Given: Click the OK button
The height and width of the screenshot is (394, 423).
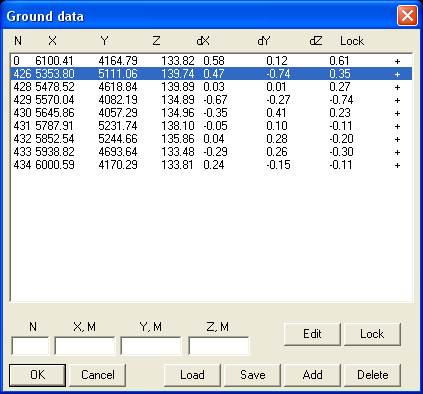Looking at the screenshot, I should [x=37, y=375].
